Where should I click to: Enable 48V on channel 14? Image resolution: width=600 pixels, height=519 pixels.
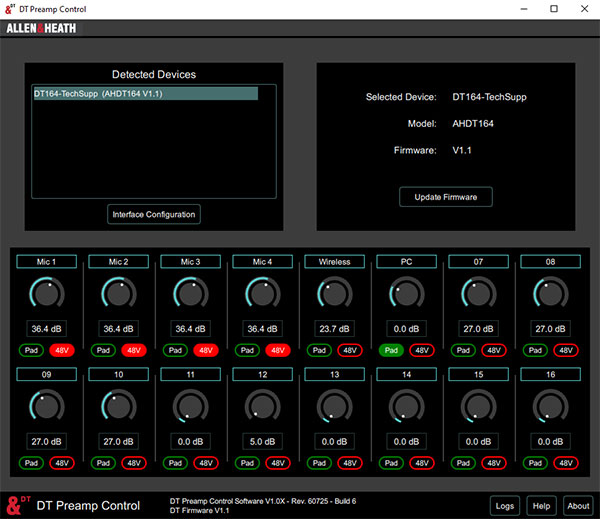[x=422, y=463]
